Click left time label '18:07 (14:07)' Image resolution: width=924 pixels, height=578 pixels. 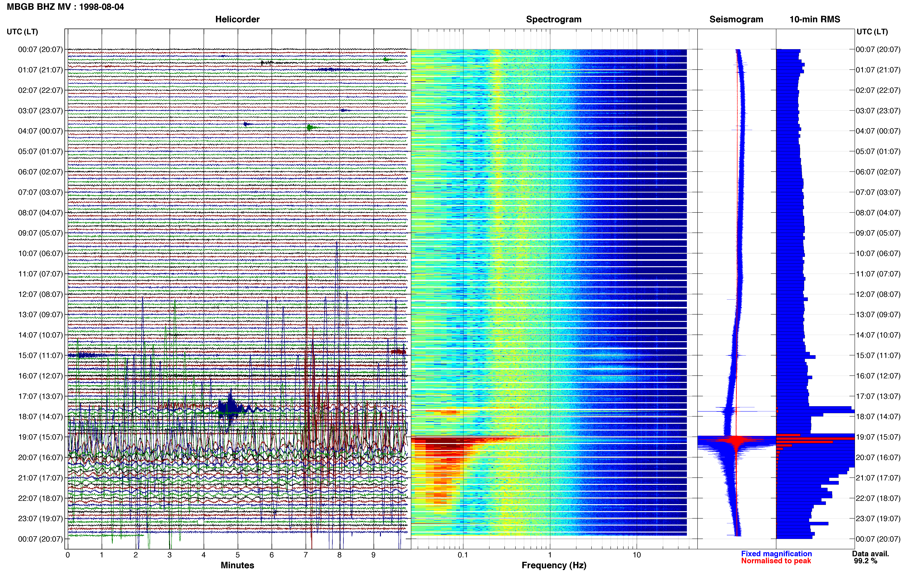click(x=41, y=417)
